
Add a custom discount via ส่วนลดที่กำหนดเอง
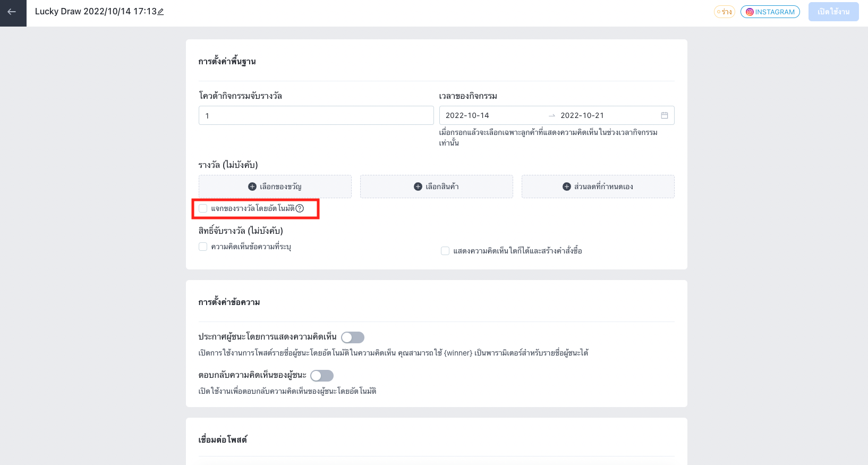[x=598, y=187]
